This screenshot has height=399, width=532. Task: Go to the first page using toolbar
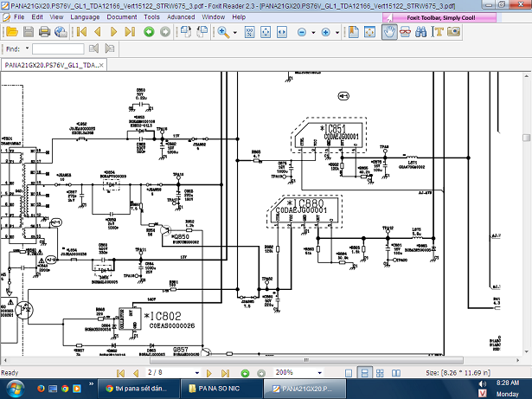coord(81,31)
